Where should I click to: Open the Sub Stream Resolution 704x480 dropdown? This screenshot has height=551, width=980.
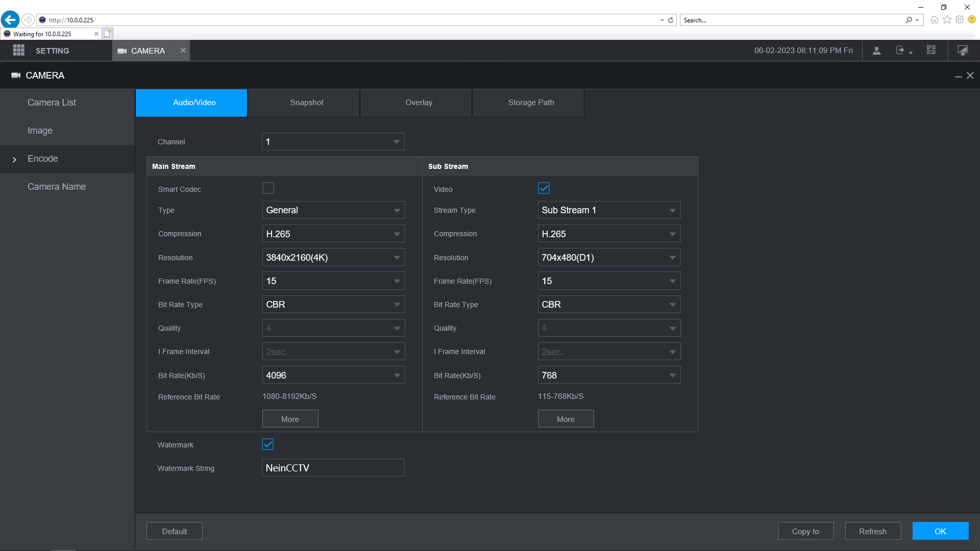click(609, 257)
